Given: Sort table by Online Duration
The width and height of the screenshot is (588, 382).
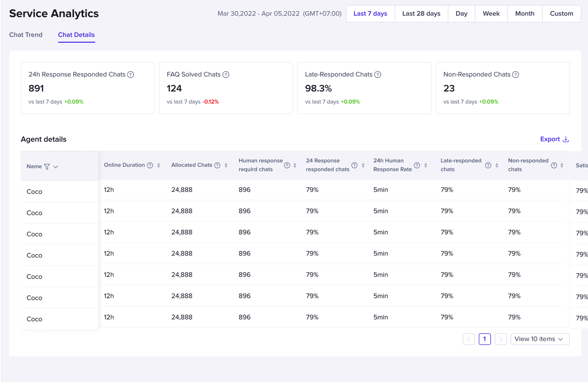Looking at the screenshot, I should pyautogui.click(x=158, y=165).
